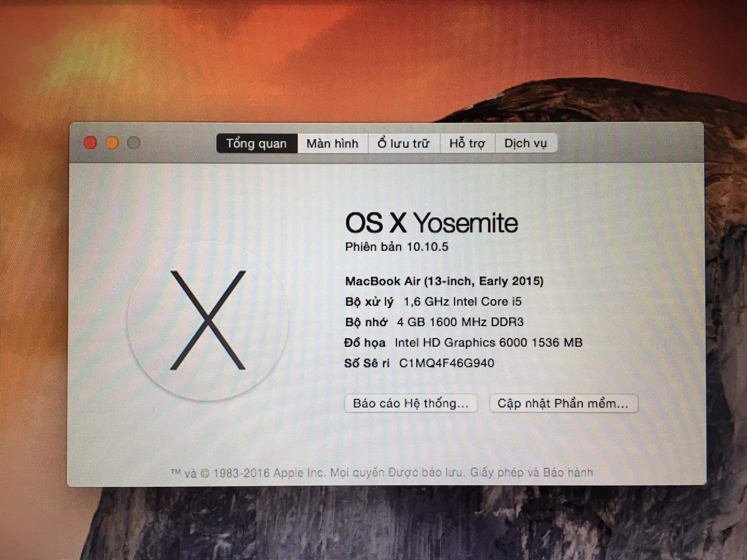Click the OS X Yosemite title
Viewport: 747px width, 560px height.
(x=431, y=222)
